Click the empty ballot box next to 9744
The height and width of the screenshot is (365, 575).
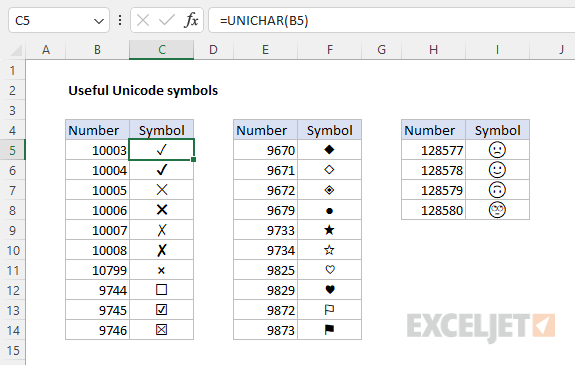161,290
